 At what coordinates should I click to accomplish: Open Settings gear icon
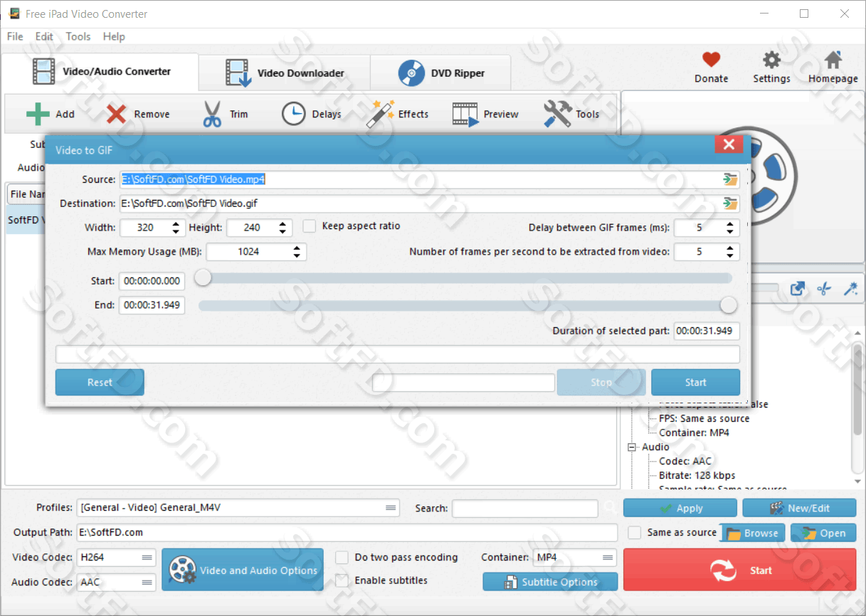(x=771, y=60)
